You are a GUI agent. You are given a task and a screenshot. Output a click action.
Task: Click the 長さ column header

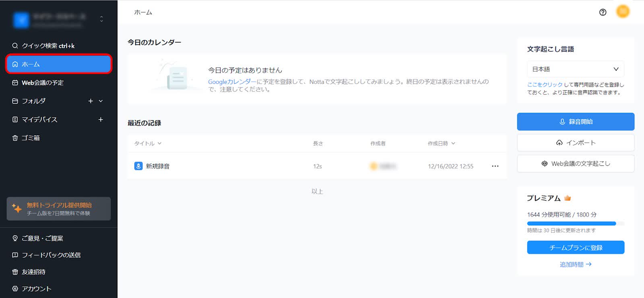tap(318, 143)
